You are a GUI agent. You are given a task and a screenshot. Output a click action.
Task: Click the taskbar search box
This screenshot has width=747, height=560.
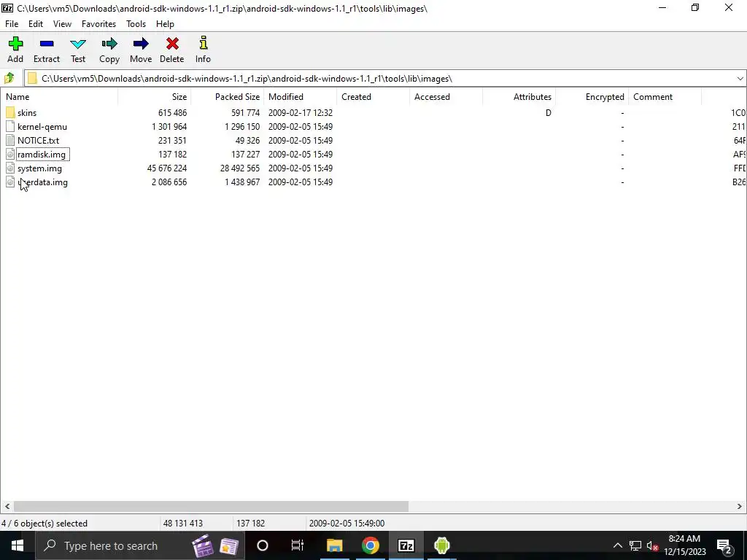(x=140, y=545)
